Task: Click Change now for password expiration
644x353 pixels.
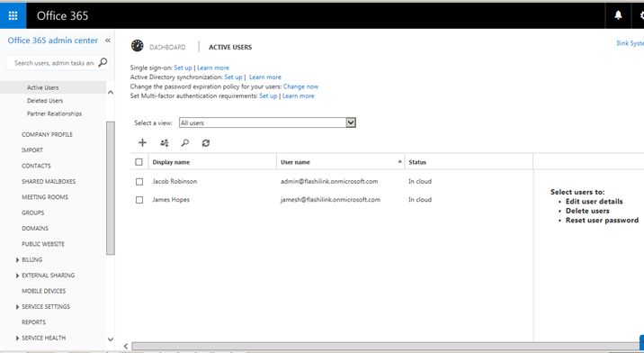Action: coord(300,86)
